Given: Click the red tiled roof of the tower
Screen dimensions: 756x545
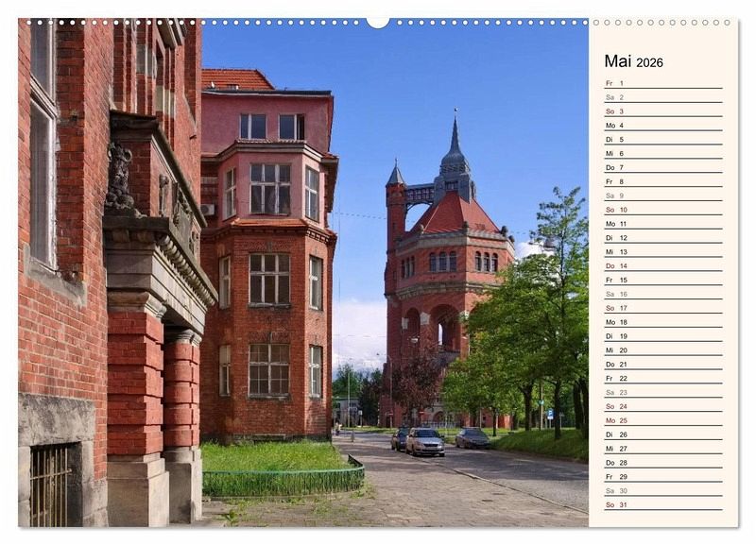Looking at the screenshot, I should [x=456, y=215].
